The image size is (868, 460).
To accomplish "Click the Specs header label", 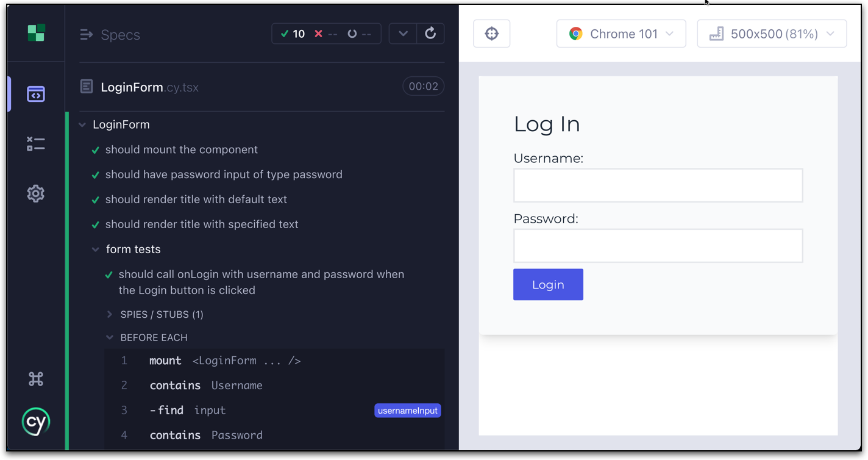I will coord(120,35).
